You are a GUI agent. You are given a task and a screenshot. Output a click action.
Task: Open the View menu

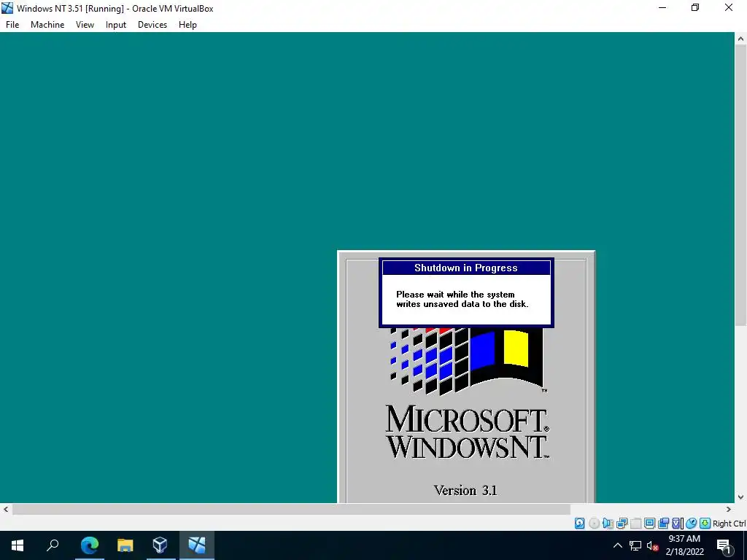point(85,25)
